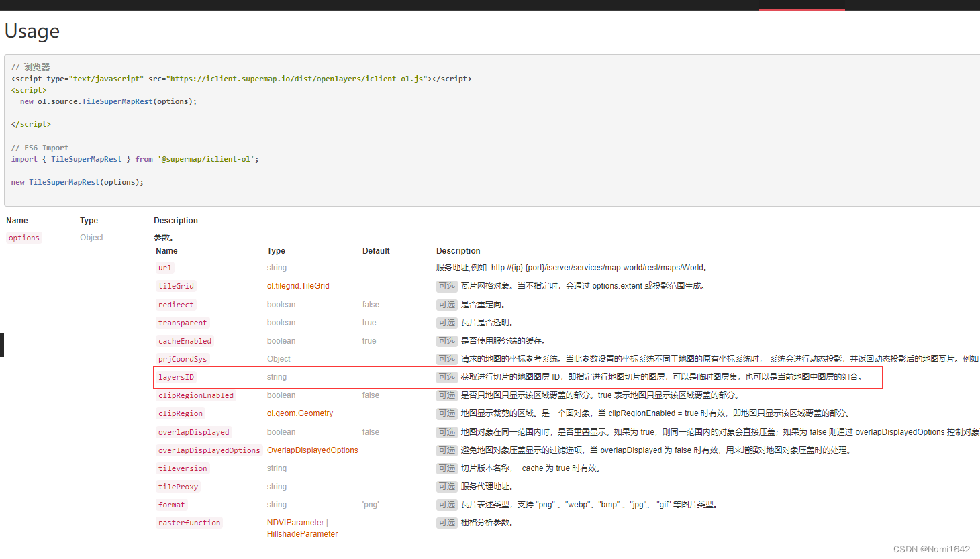Viewport: 980px width, 559px height.
Task: Click the options row's Object type
Action: (x=92, y=238)
